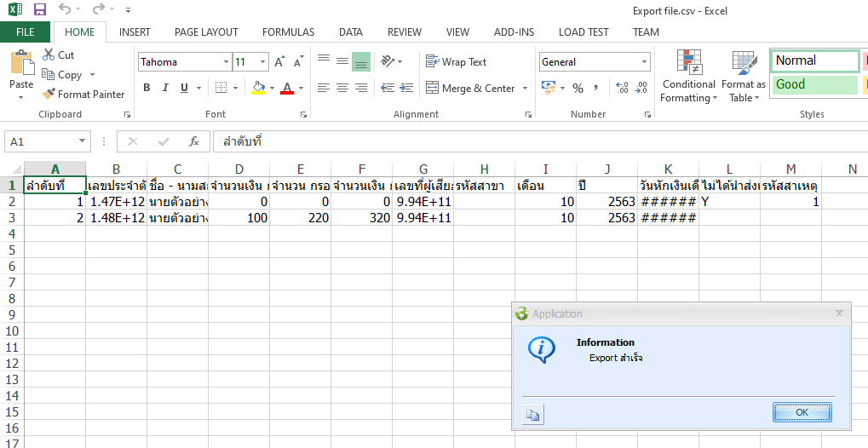
Task: Switch to FORMULAS tab
Action: tap(288, 32)
